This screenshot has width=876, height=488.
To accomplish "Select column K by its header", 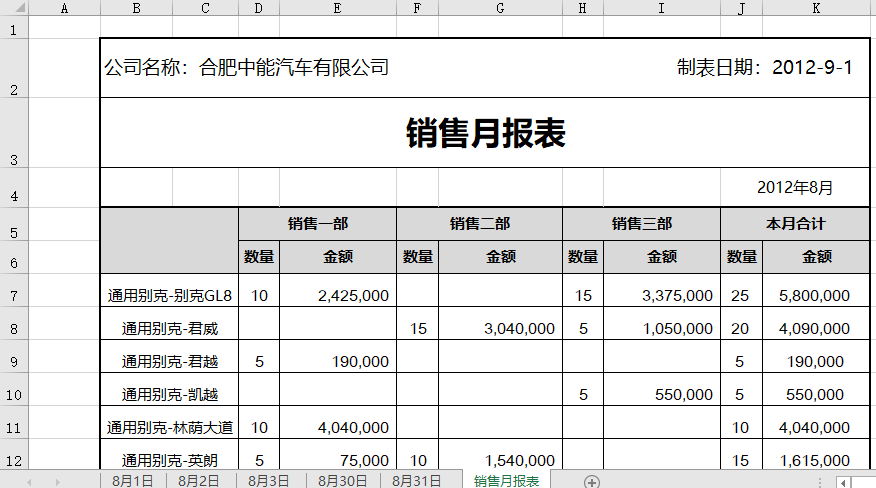I will pyautogui.click(x=816, y=8).
